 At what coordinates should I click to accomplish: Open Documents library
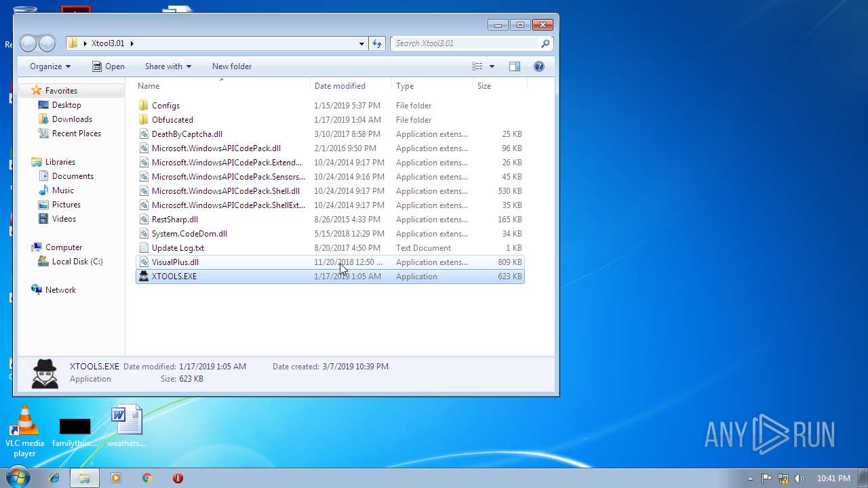coord(73,176)
